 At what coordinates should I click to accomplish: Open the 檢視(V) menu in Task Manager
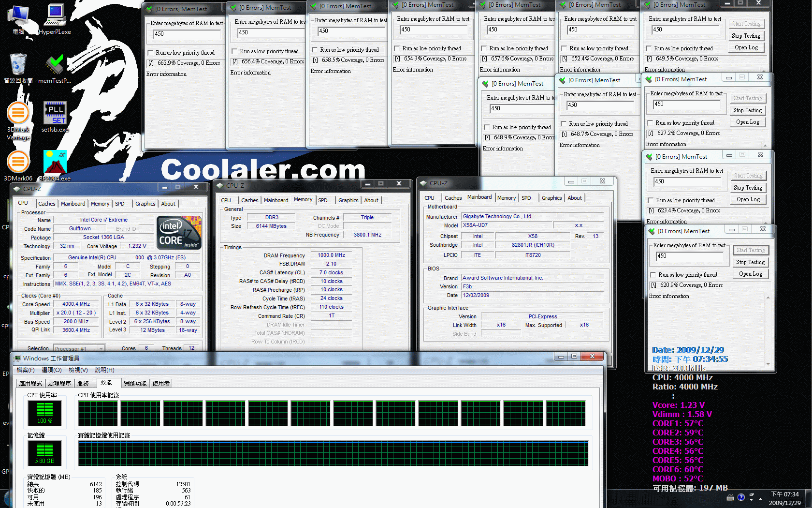pos(78,370)
